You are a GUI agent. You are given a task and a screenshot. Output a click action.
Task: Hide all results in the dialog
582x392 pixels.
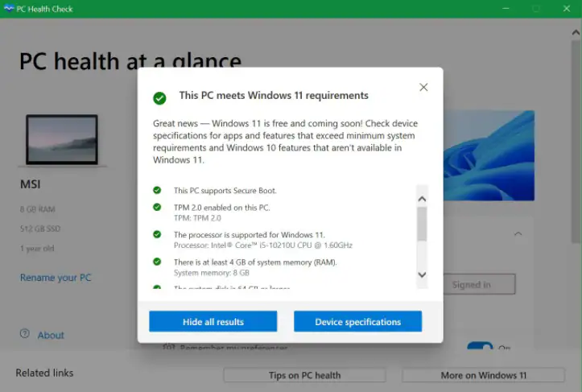pyautogui.click(x=213, y=321)
